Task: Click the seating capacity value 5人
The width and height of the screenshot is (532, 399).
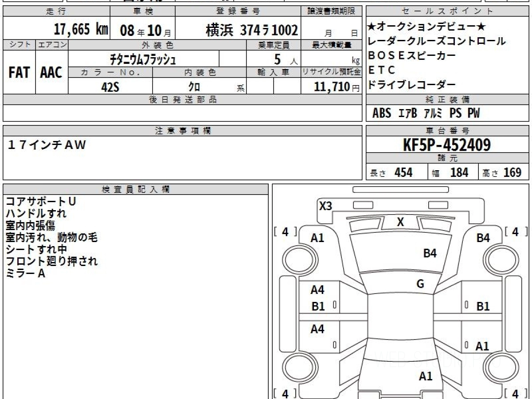Action: point(286,59)
